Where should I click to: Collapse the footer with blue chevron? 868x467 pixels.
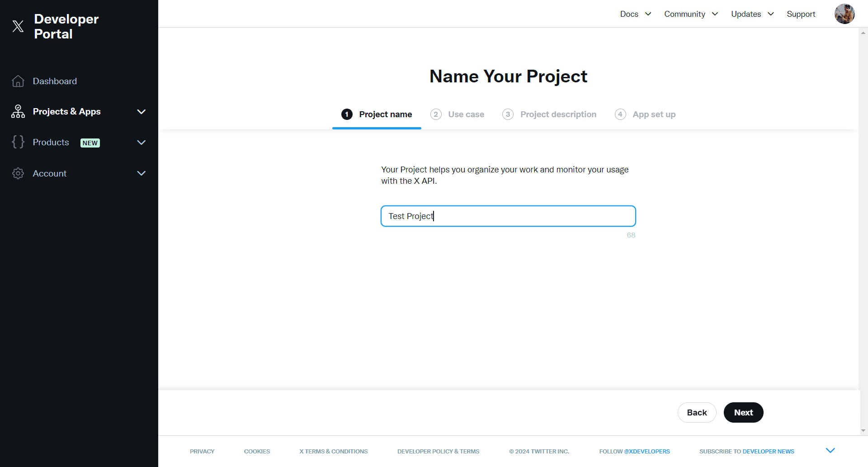click(830, 450)
